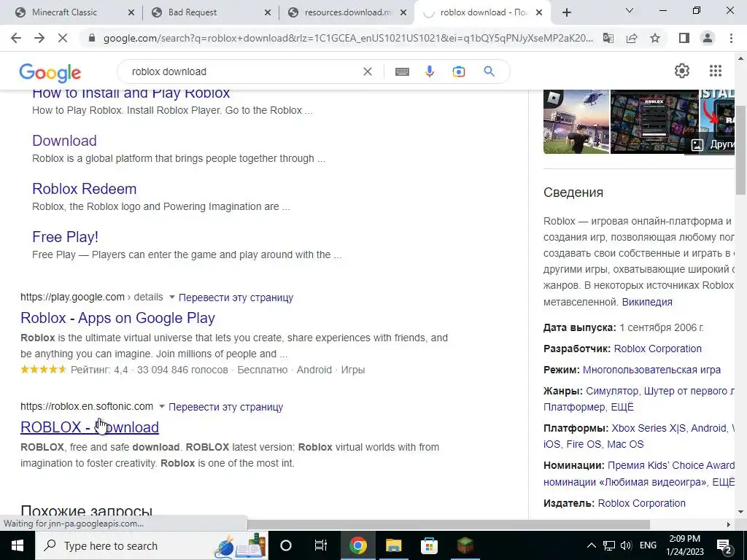Image resolution: width=747 pixels, height=560 pixels.
Task: Open Roblox Corporation developer link
Action: pos(657,349)
